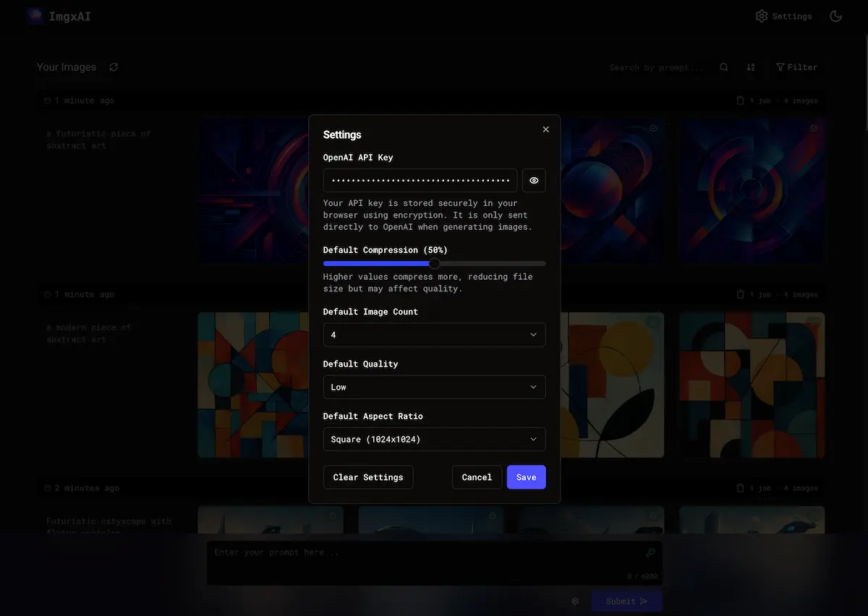Click the search magnifier icon
The height and width of the screenshot is (616, 868).
[724, 67]
